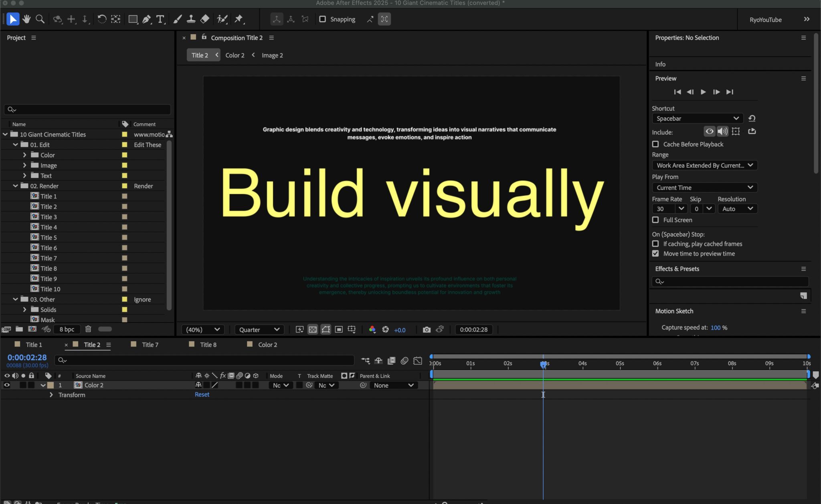This screenshot has width=821, height=504.
Task: Select the Eraser tool
Action: pos(205,19)
